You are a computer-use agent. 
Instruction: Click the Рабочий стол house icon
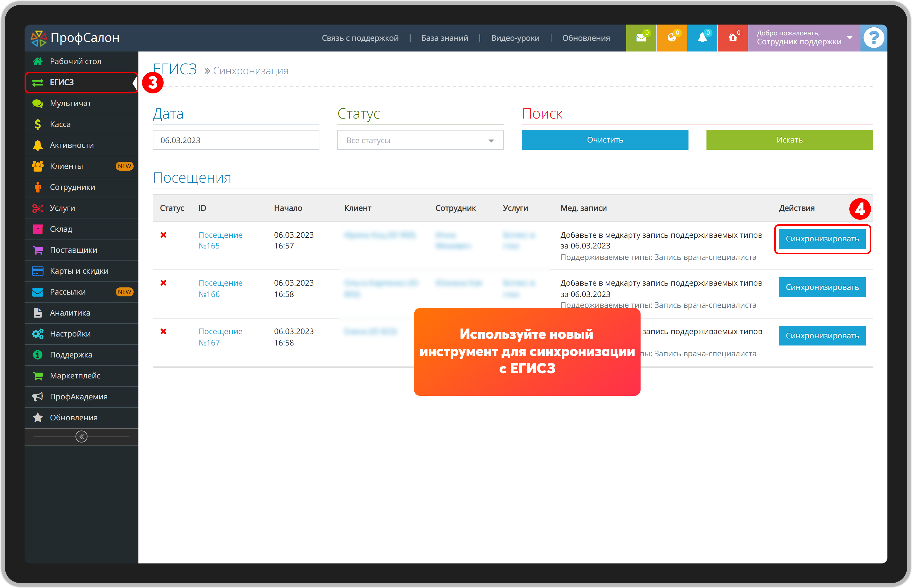coord(37,61)
